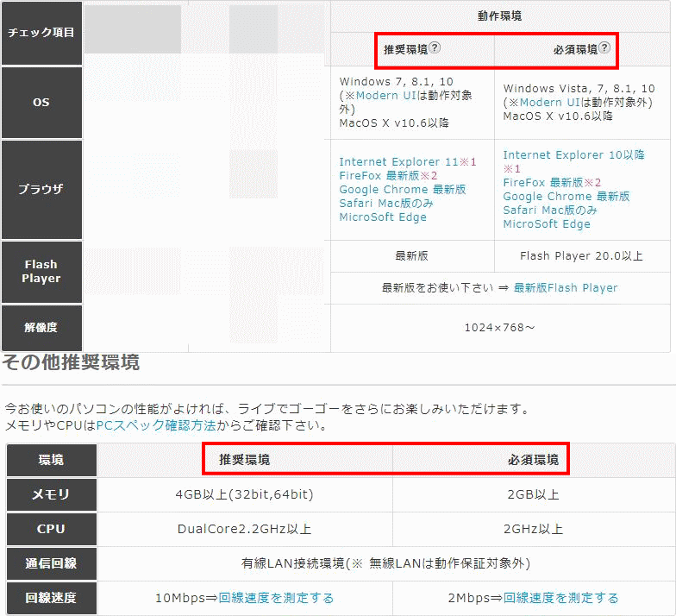
Task: Click Safari Mac版のみ in the required column
Action: 550,211
